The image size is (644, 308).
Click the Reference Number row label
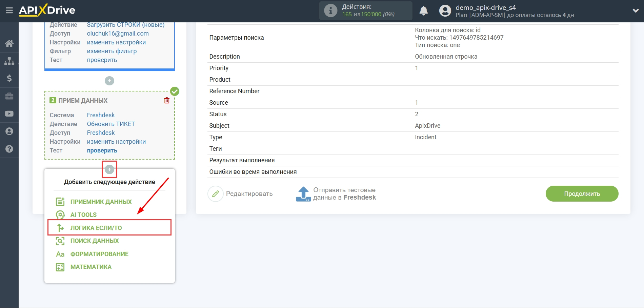point(234,91)
